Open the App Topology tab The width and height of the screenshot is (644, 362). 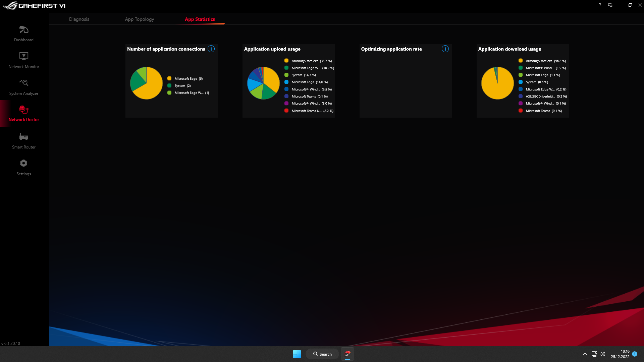pyautogui.click(x=139, y=19)
